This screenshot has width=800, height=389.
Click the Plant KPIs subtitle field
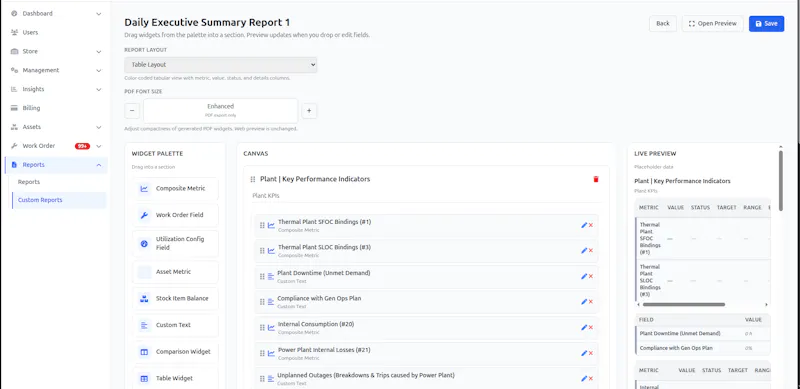(x=426, y=196)
